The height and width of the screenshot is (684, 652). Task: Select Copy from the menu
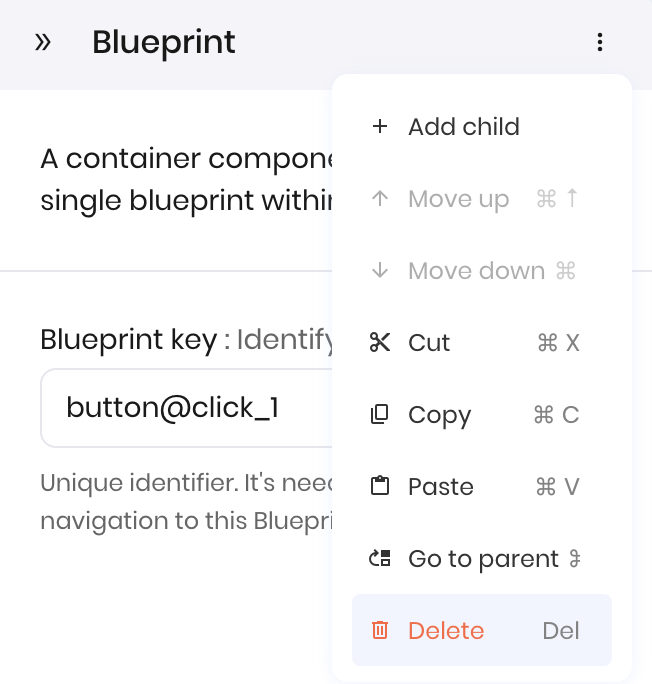pos(482,414)
